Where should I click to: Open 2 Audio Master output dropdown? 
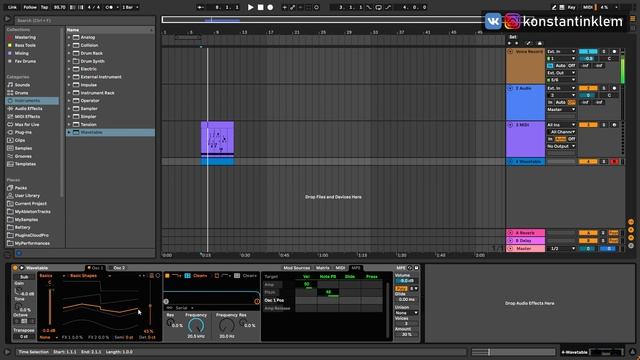pos(561,109)
